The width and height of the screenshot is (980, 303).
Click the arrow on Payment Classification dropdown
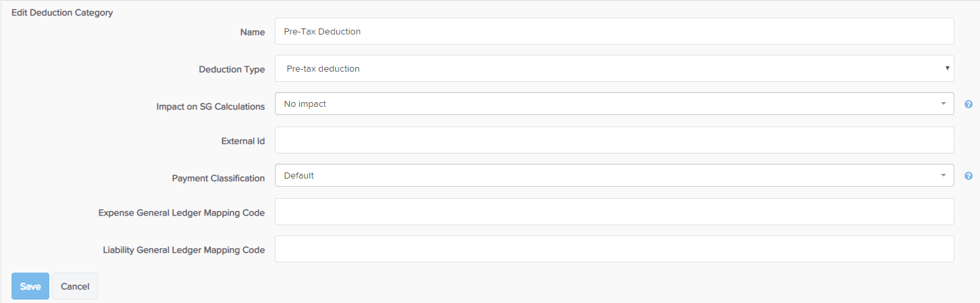point(943,176)
